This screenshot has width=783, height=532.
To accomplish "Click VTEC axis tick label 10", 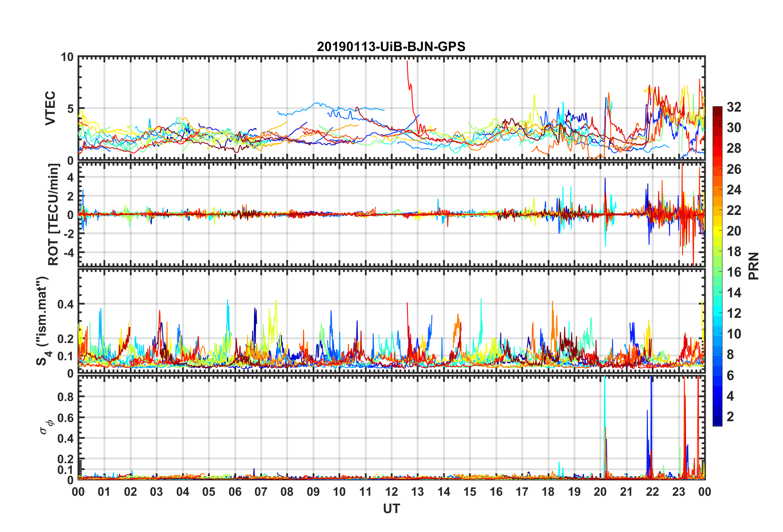I will click(x=67, y=57).
